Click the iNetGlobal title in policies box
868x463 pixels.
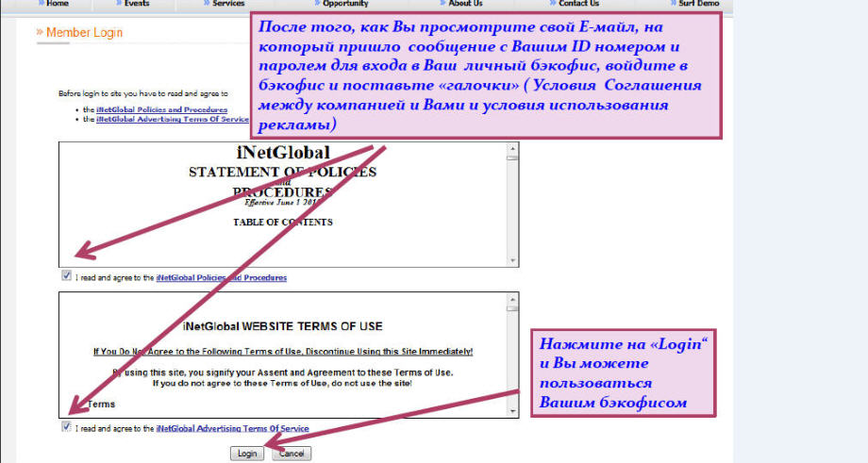(x=283, y=152)
